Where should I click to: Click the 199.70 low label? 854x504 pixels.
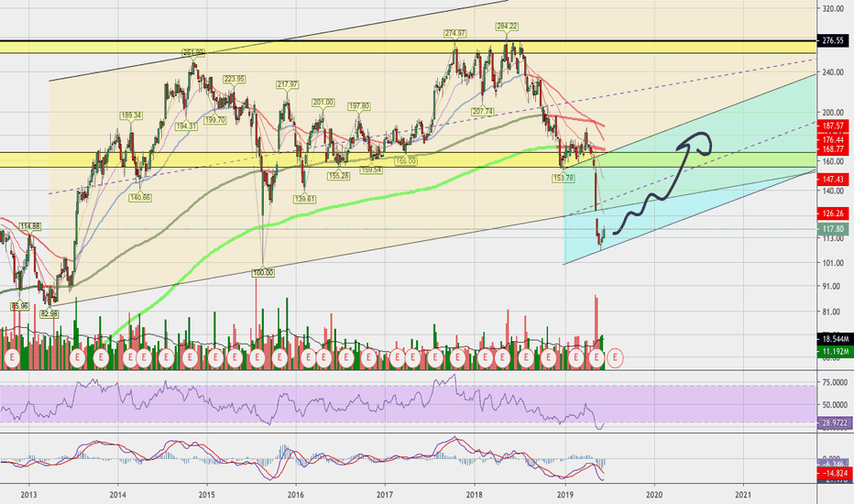point(215,120)
